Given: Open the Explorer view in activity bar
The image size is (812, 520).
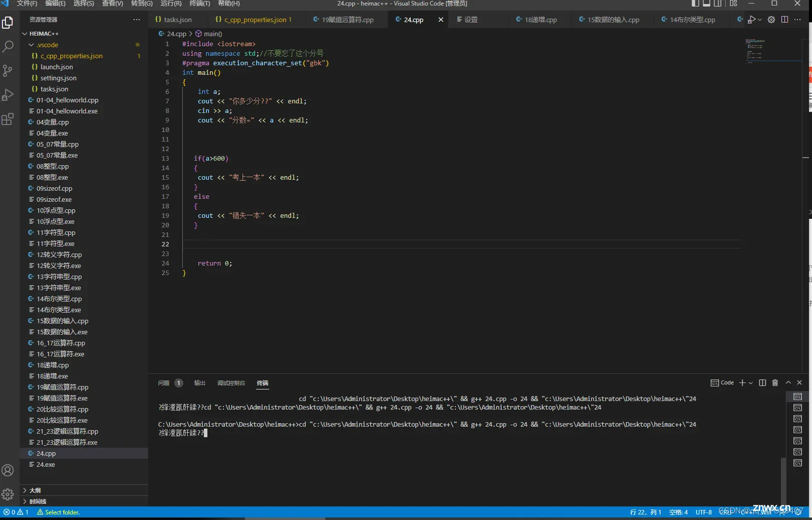Looking at the screenshot, I should tap(8, 22).
